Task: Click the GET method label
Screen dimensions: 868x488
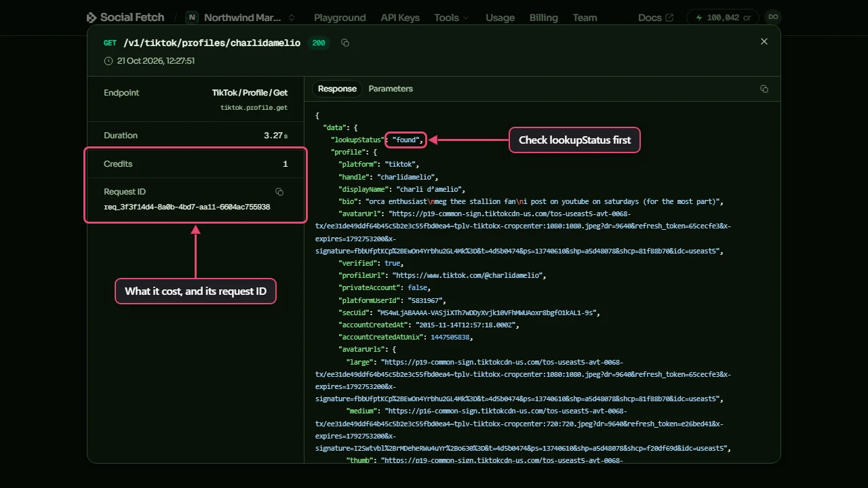Action: click(x=110, y=43)
